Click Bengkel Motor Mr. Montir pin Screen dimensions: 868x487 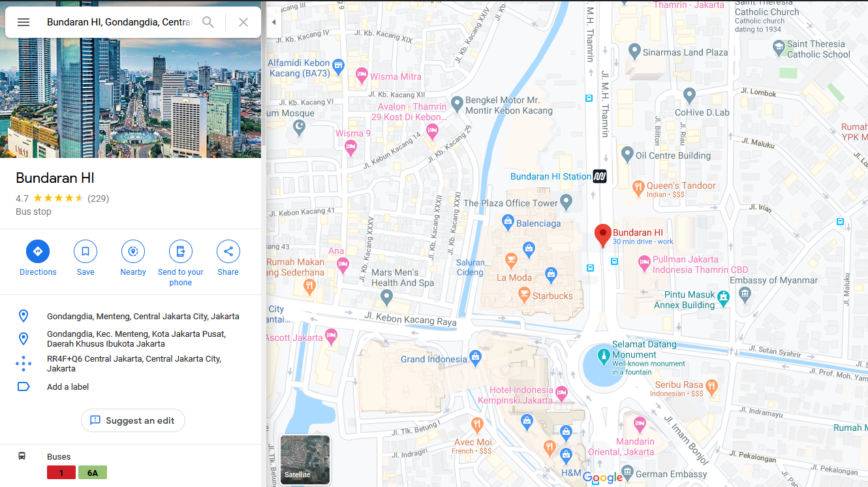(457, 102)
